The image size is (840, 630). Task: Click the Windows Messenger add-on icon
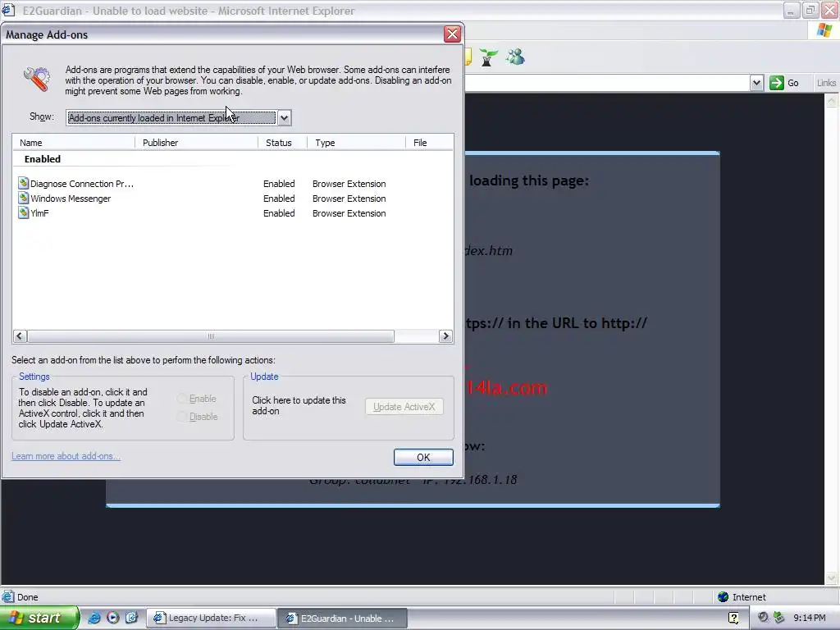coord(24,199)
